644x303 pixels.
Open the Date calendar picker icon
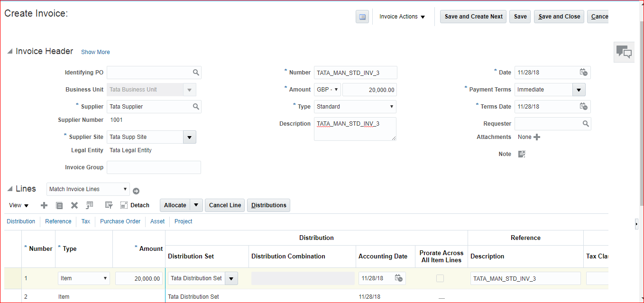tap(583, 73)
